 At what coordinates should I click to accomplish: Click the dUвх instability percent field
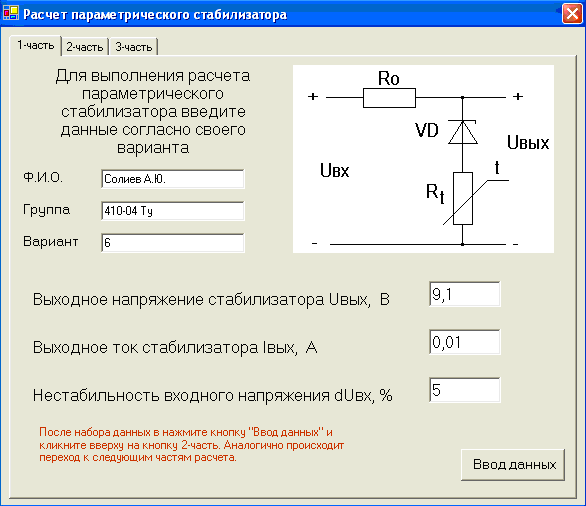(465, 390)
